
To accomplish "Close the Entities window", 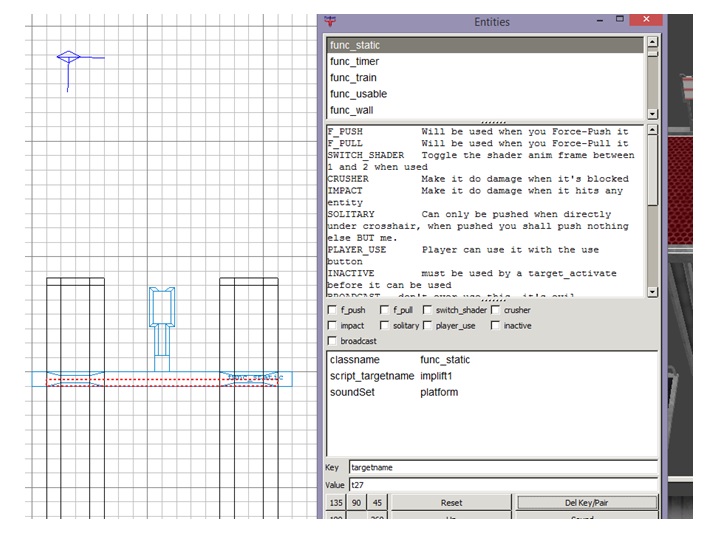I will (646, 20).
